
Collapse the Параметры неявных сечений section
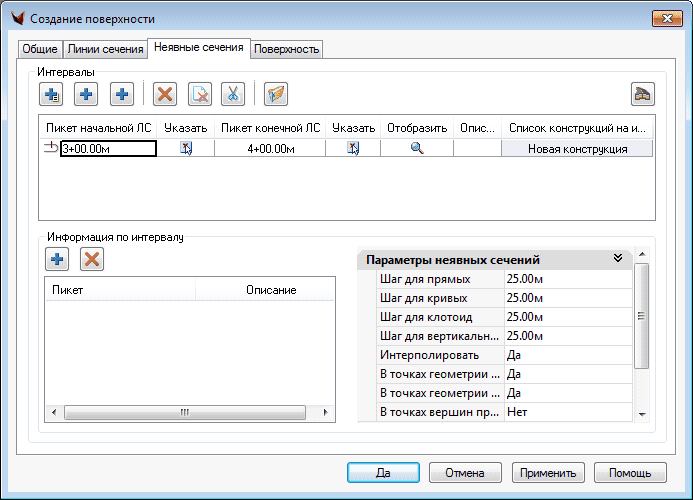(618, 259)
